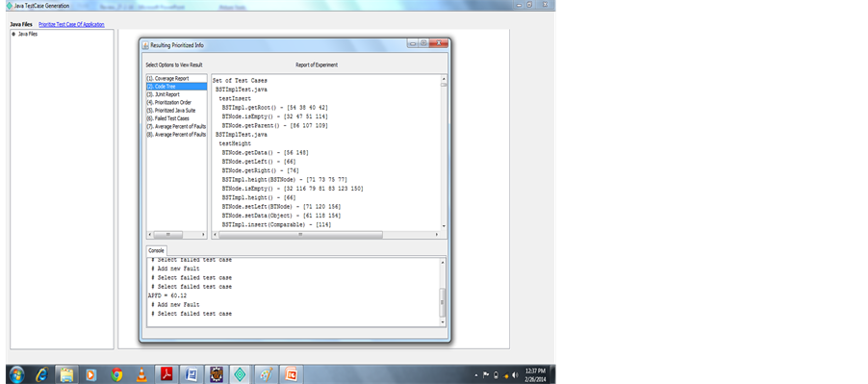This screenshot has height=384, width=868.
Task: Click the scroll-right arrow under the options list
Action: click(x=203, y=235)
